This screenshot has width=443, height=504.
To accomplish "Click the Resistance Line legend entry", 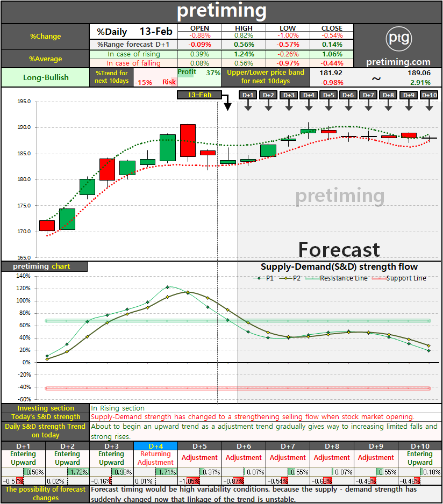I will (x=336, y=278).
